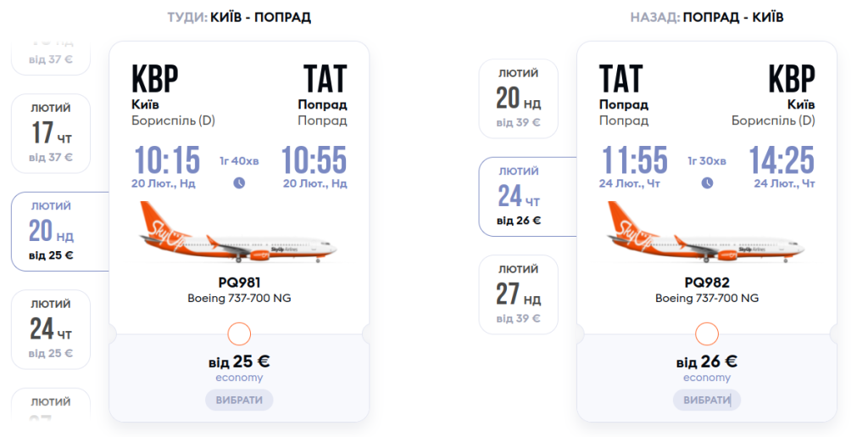Click the return TAT airport code
868x437 pixels.
pyautogui.click(x=623, y=79)
